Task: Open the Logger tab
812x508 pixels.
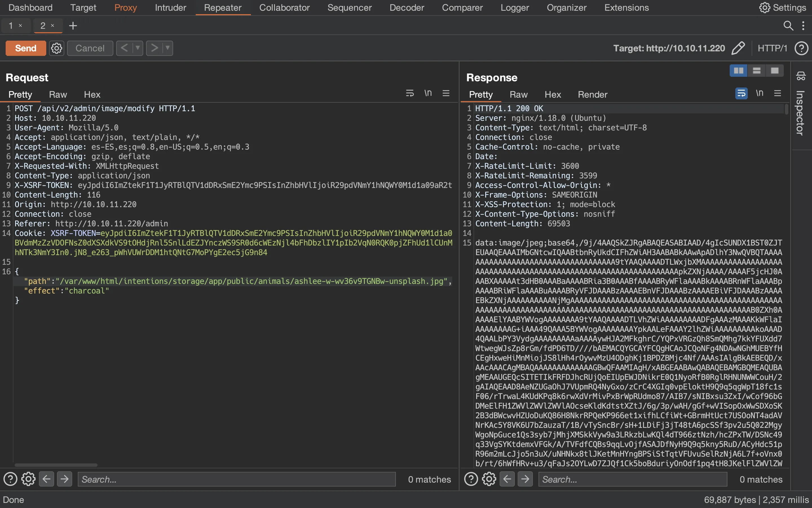Action: 515,7
